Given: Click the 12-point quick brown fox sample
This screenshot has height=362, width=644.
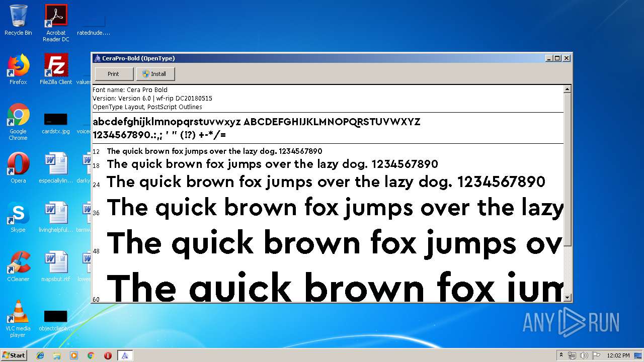Looking at the screenshot, I should [x=214, y=151].
